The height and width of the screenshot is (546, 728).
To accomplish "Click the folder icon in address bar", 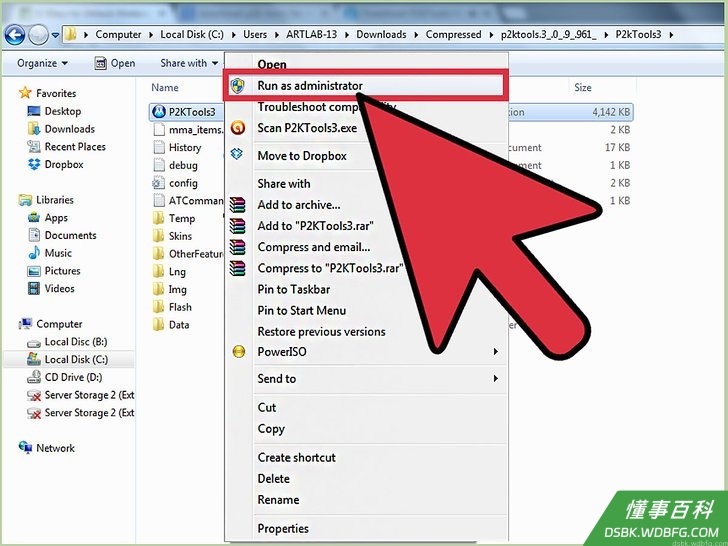I will click(70, 34).
